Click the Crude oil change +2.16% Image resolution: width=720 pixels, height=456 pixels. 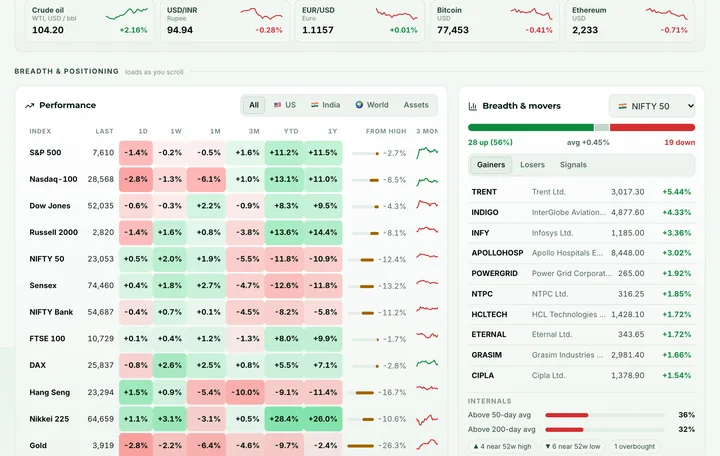134,30
